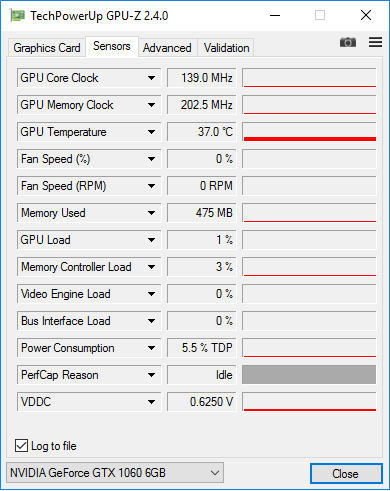The width and height of the screenshot is (390, 491).
Task: Open the VDDC sensor dropdown
Action: pyautogui.click(x=151, y=402)
